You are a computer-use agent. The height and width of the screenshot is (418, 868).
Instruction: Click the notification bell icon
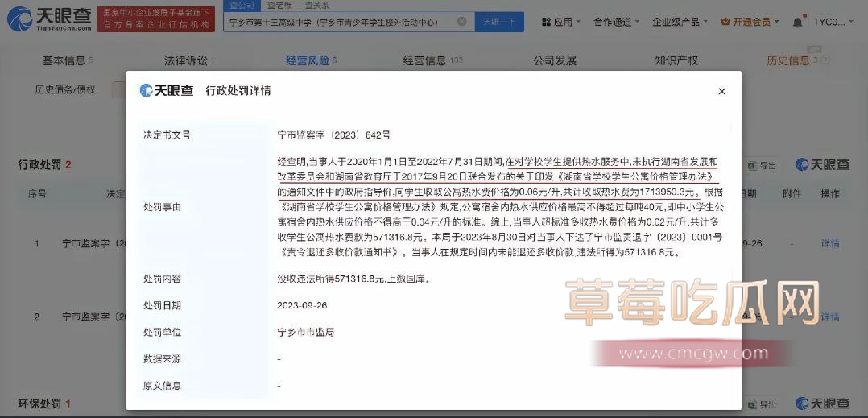coord(797,23)
